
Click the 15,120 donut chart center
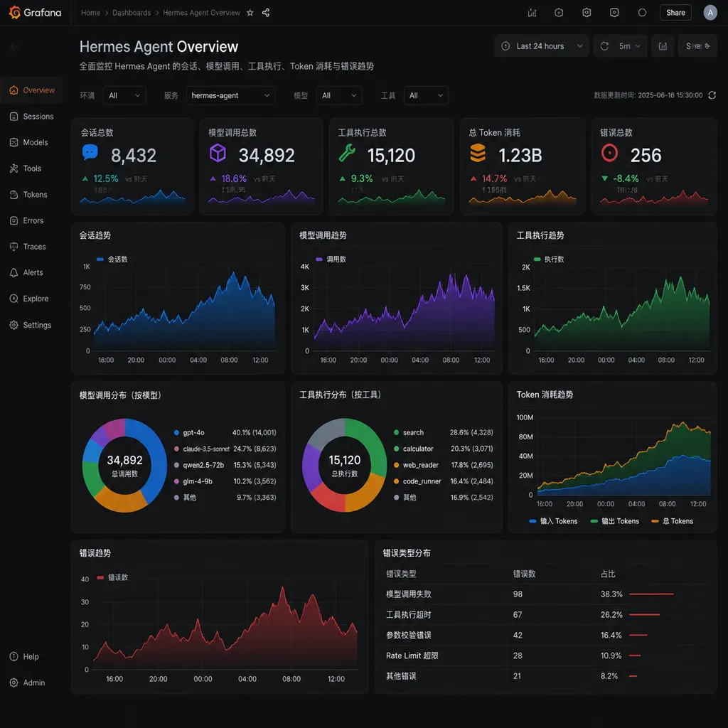(x=345, y=465)
